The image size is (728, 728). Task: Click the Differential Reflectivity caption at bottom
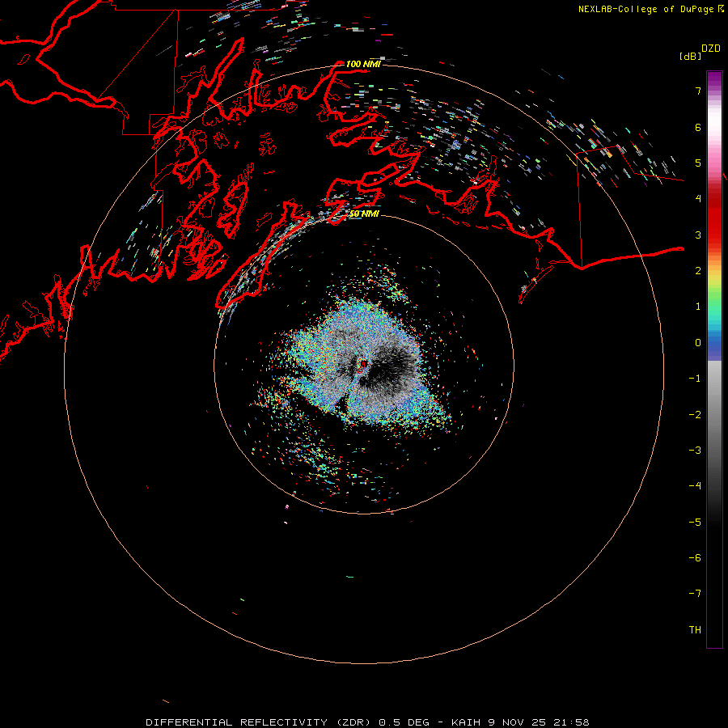368,722
